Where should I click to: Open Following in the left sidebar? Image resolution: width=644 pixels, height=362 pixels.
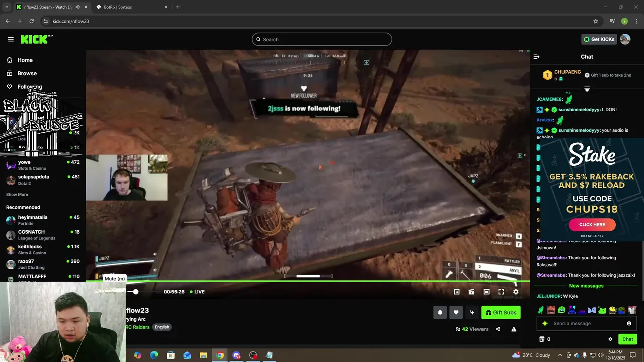click(29, 87)
